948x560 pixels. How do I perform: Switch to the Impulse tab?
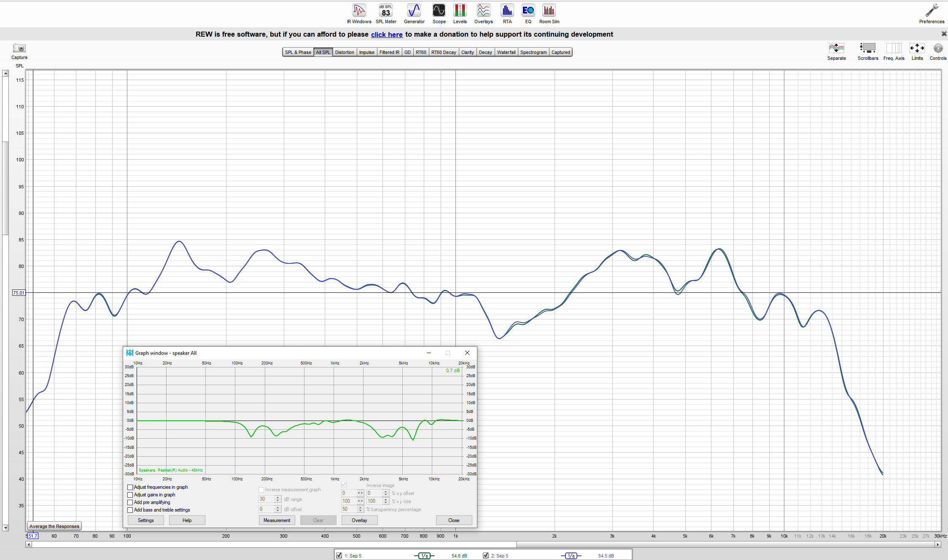coord(366,52)
